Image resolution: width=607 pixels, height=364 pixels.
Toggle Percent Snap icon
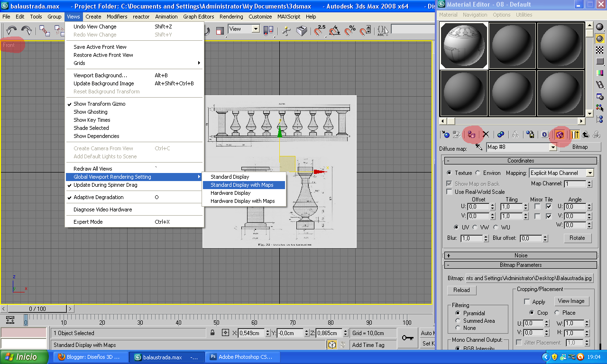350,31
